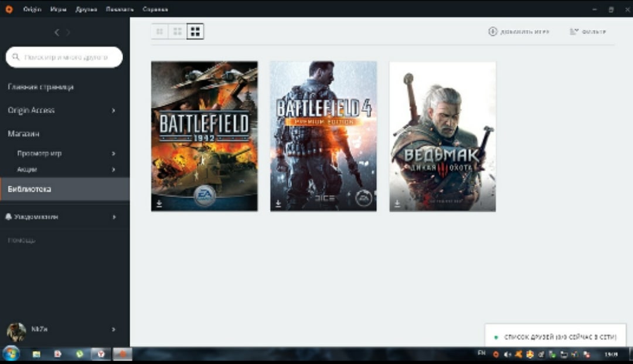Open the Друзья menu
Screen dimensions: 633x364
click(x=86, y=9)
